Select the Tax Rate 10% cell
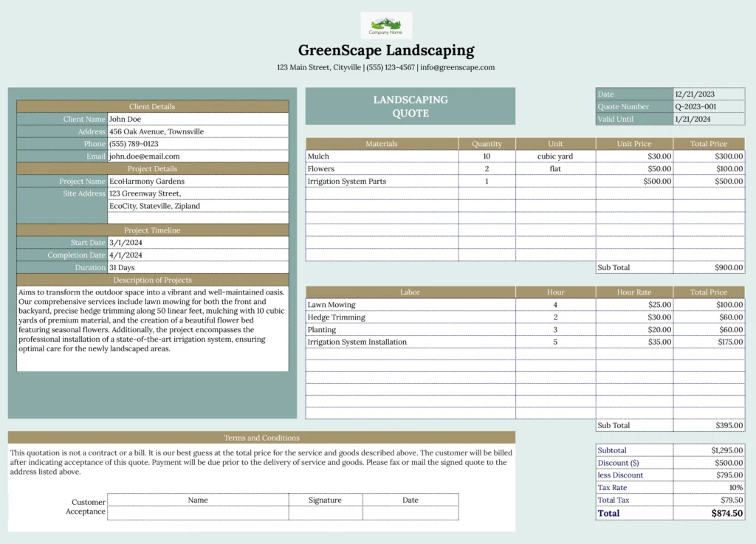Image resolution: width=756 pixels, height=544 pixels. [x=708, y=488]
